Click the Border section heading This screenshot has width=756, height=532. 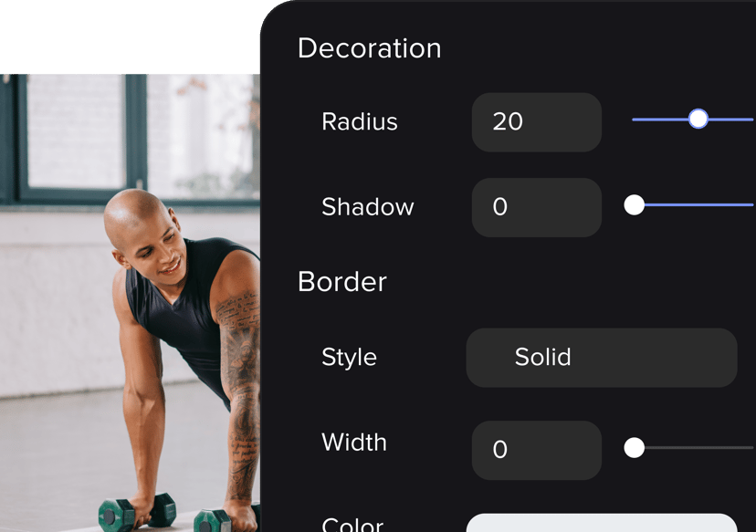point(342,281)
